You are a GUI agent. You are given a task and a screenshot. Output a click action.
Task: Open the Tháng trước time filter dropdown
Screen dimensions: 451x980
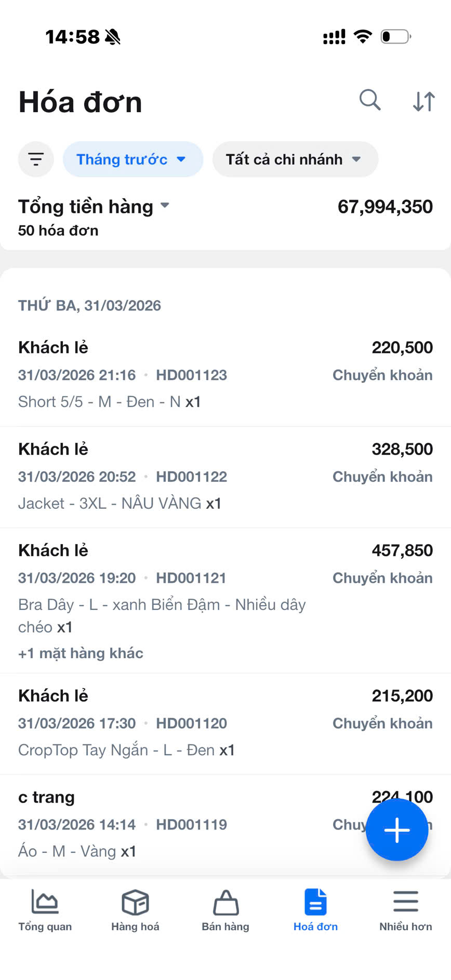132,159
